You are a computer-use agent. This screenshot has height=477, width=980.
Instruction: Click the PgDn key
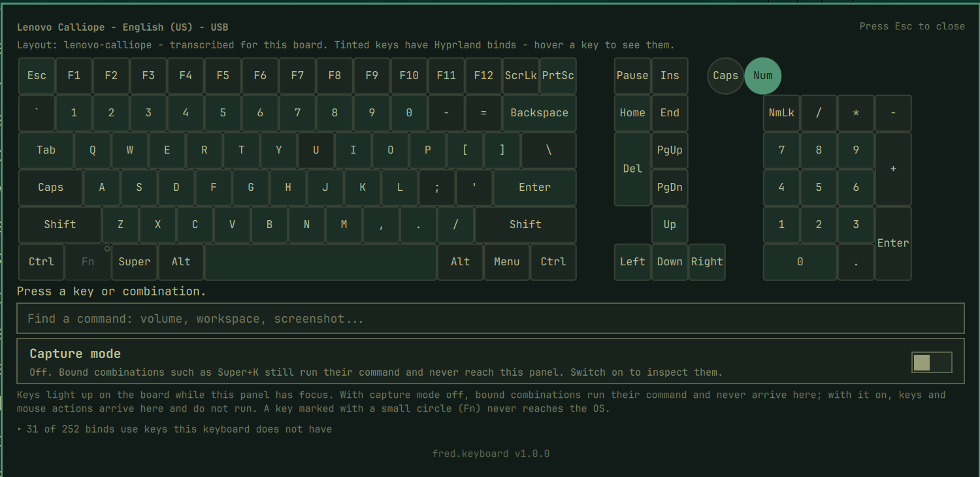pyautogui.click(x=670, y=188)
